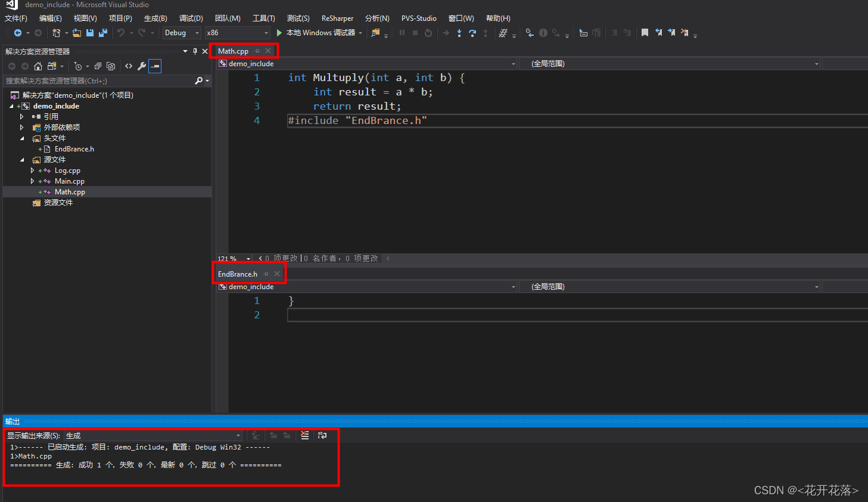The height and width of the screenshot is (502, 868).
Task: Click the Step Into debug icon
Action: tap(459, 33)
